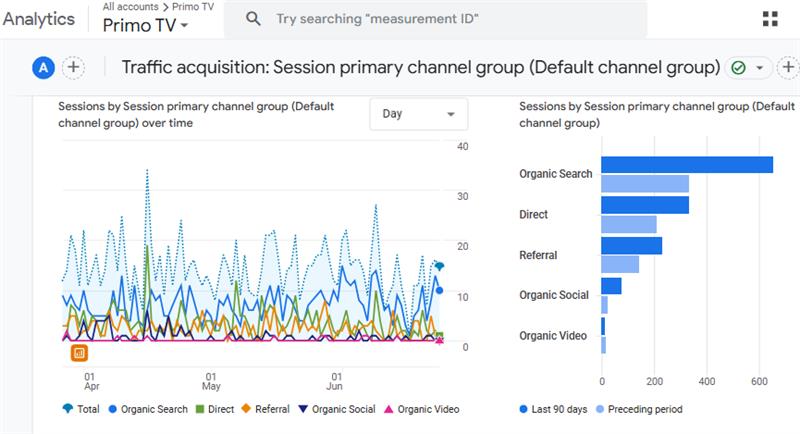This screenshot has height=434, width=800.
Task: Hide the Direct series via legend
Action: pos(214,409)
